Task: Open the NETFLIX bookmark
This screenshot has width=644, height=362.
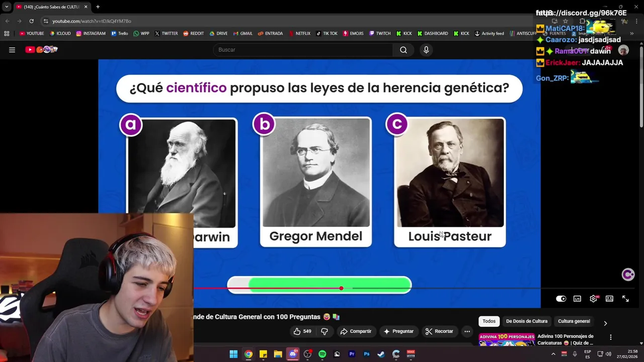Action: click(299, 34)
